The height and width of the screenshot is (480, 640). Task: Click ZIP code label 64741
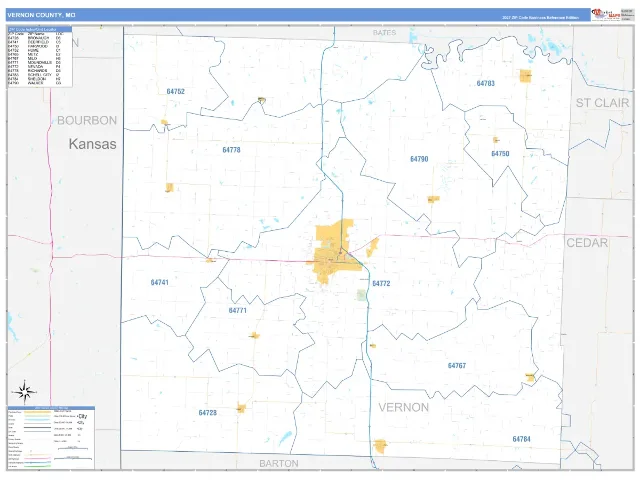click(x=160, y=282)
